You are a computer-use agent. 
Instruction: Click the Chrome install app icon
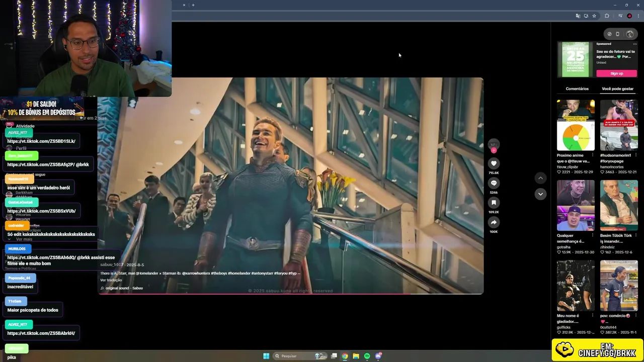(586, 16)
